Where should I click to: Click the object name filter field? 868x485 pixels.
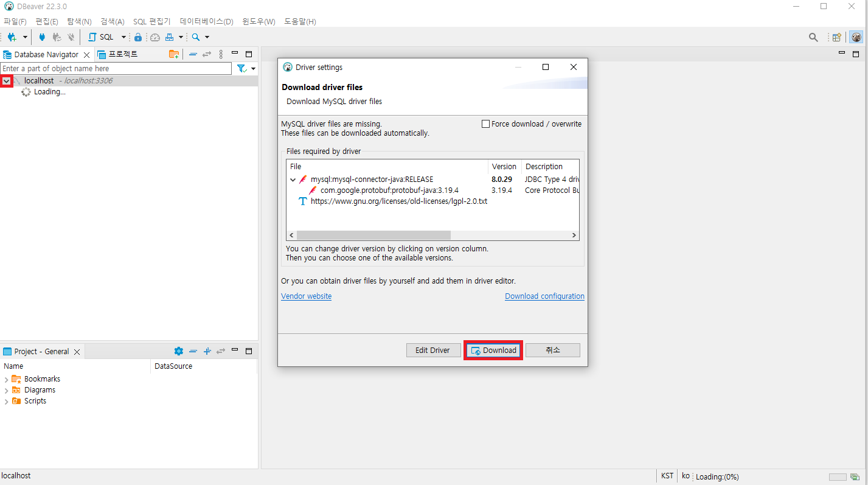[x=116, y=69]
